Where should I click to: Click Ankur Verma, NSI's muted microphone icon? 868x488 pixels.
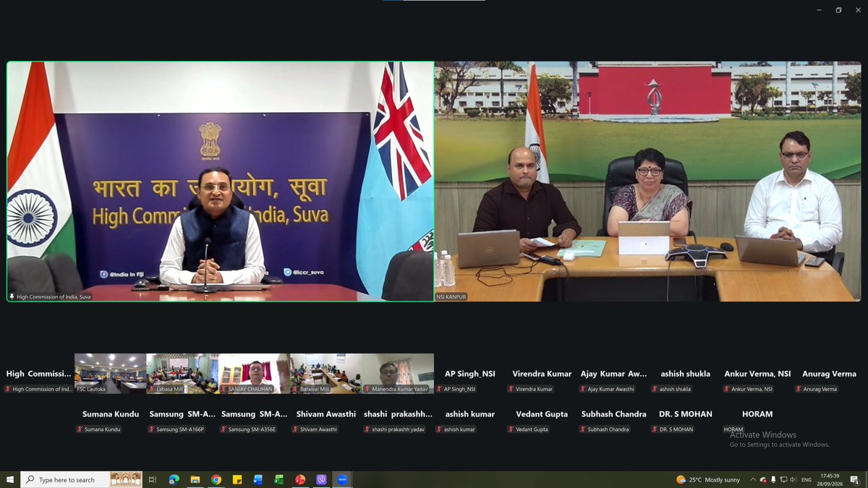click(726, 389)
